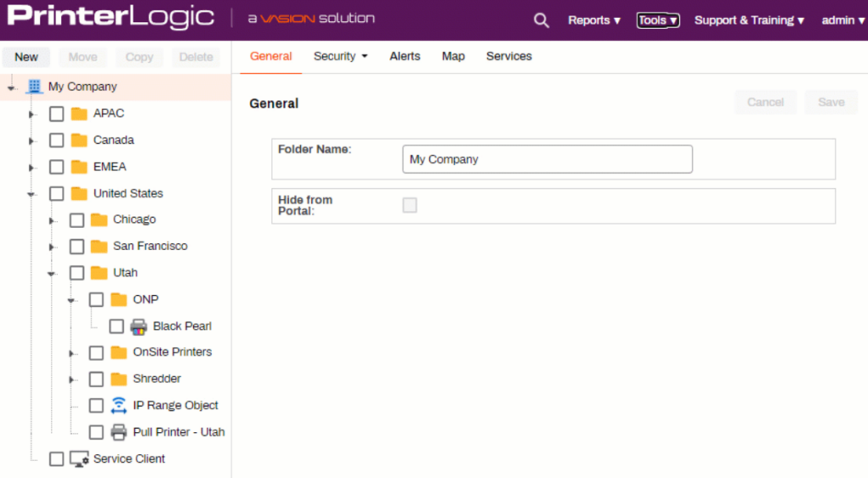Click the APAC folder icon

click(79, 114)
